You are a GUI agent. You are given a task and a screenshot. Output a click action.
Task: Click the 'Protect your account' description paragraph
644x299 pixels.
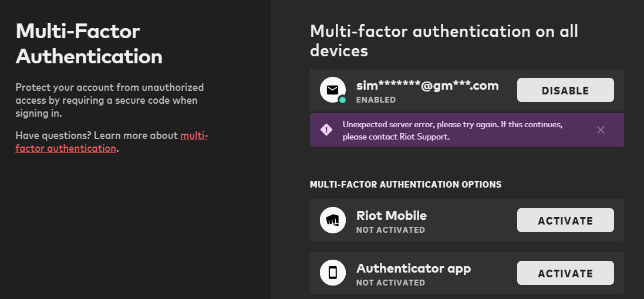click(x=110, y=100)
